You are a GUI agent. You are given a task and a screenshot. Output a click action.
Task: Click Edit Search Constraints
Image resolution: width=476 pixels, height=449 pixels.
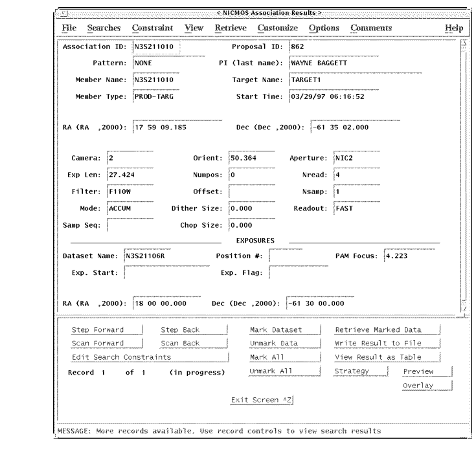(121, 357)
